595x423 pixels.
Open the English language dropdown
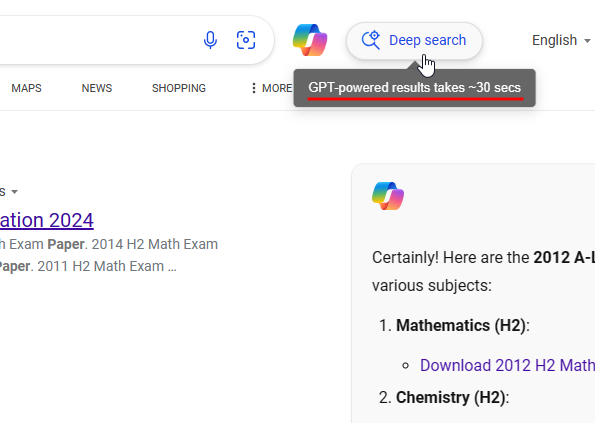(x=561, y=40)
